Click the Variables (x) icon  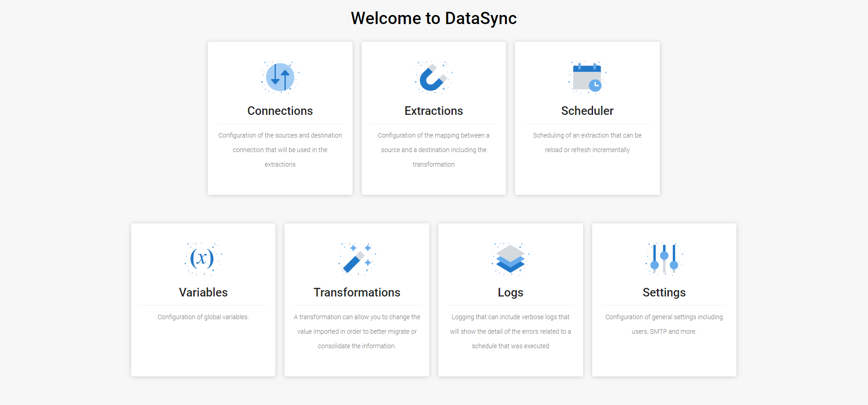click(203, 259)
